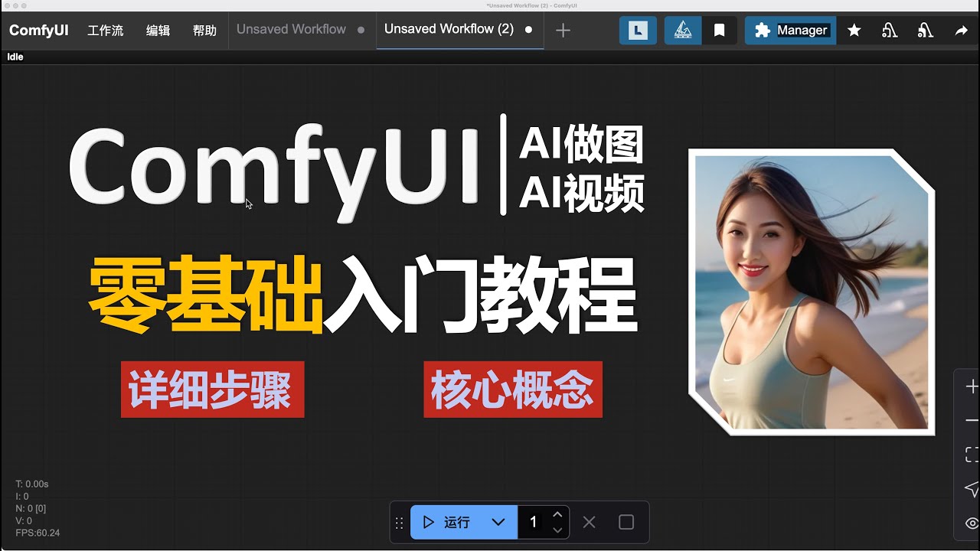Open the 帮助 menu

point(204,31)
